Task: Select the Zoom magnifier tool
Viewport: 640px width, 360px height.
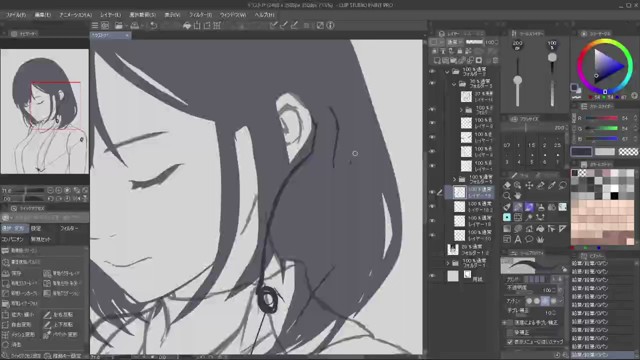Action: [x=507, y=196]
